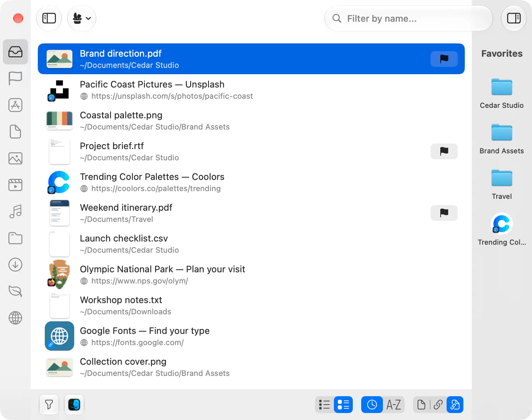Switch to detailed list view
The height and width of the screenshot is (420, 532).
coord(343,405)
